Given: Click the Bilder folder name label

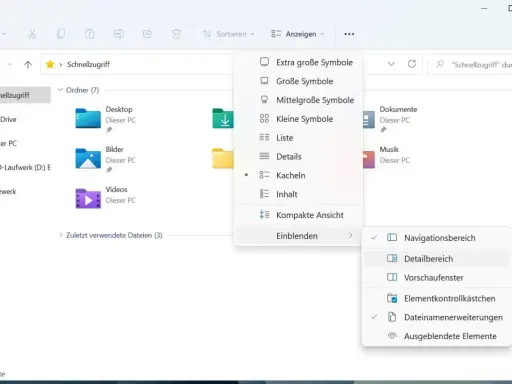Looking at the screenshot, I should 114,149.
